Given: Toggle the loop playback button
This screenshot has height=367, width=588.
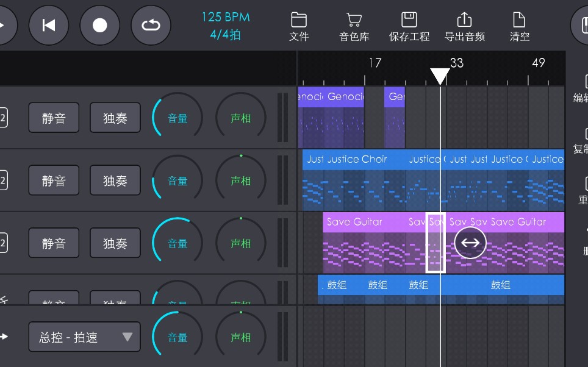Looking at the screenshot, I should click(x=151, y=25).
